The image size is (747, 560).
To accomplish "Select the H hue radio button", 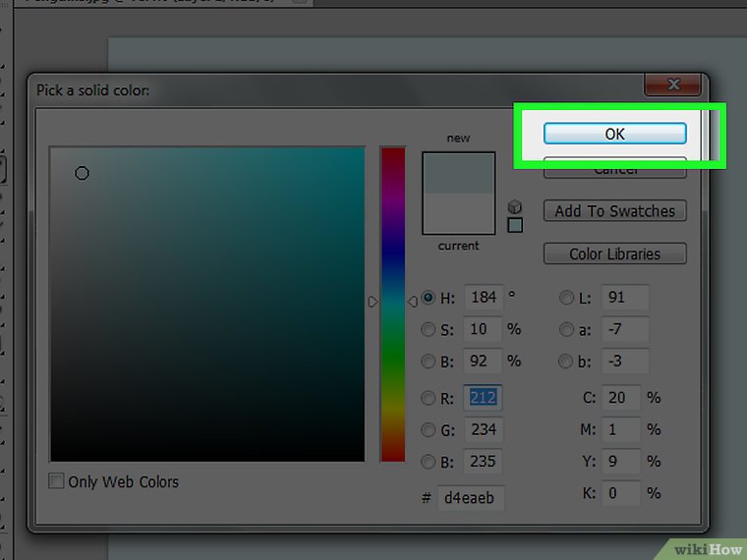I will pos(429,298).
